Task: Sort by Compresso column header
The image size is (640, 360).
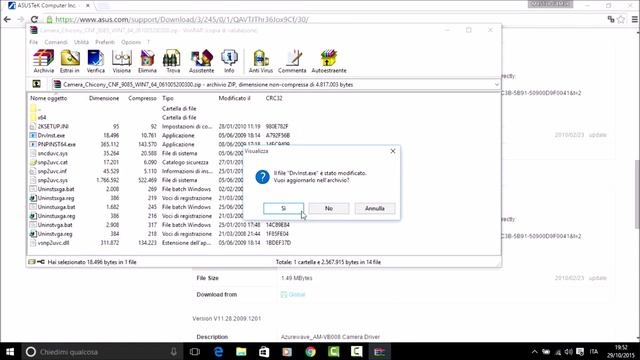Action: pyautogui.click(x=142, y=98)
